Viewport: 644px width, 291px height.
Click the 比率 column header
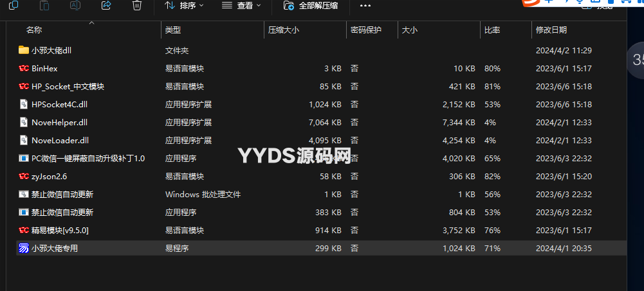pos(492,30)
